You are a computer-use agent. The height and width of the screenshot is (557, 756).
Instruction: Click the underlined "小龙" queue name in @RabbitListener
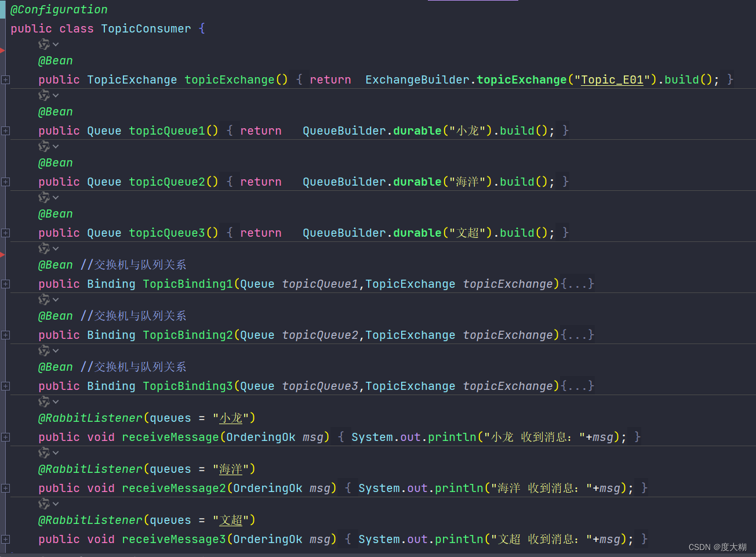coord(231,418)
